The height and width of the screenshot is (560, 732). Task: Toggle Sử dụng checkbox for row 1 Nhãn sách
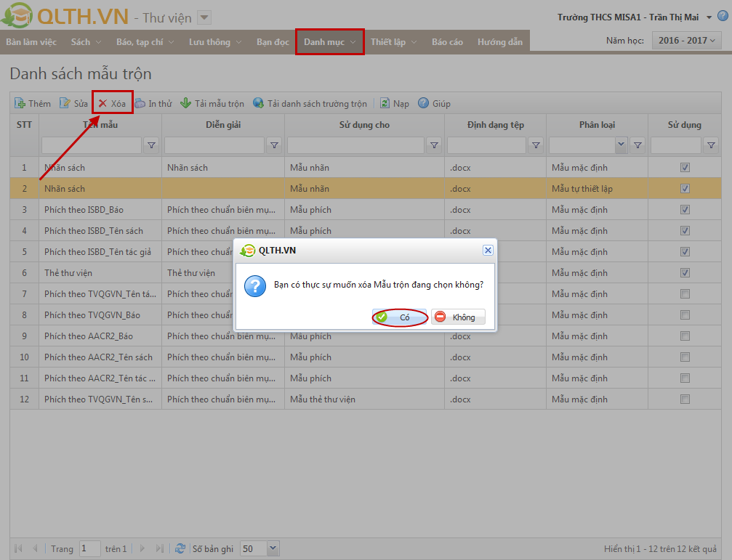point(685,167)
